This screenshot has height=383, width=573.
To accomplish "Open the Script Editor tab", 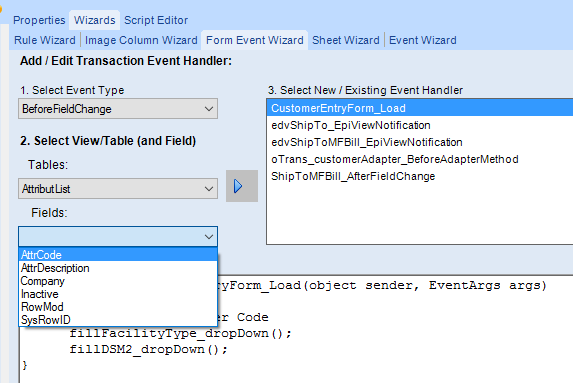I will 156,20.
